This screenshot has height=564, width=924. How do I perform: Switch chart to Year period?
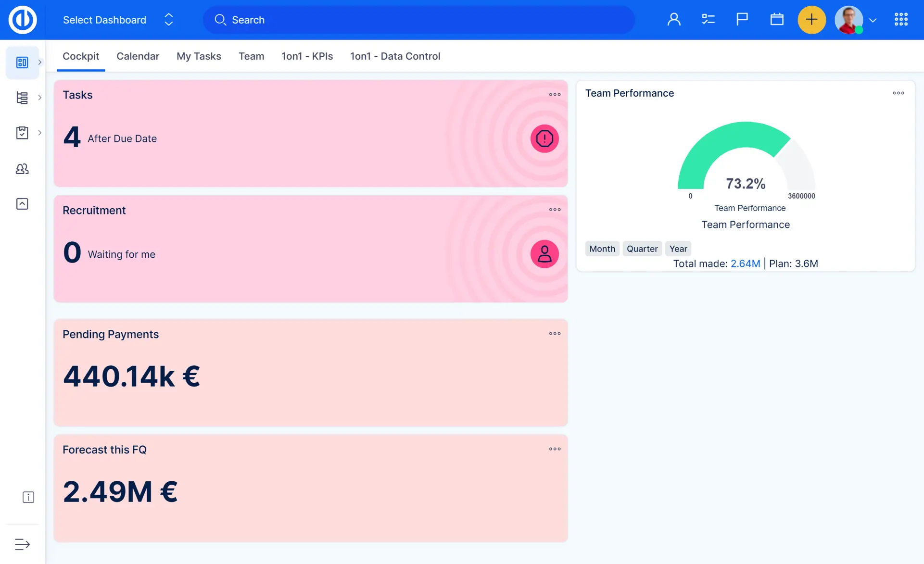pyautogui.click(x=678, y=249)
